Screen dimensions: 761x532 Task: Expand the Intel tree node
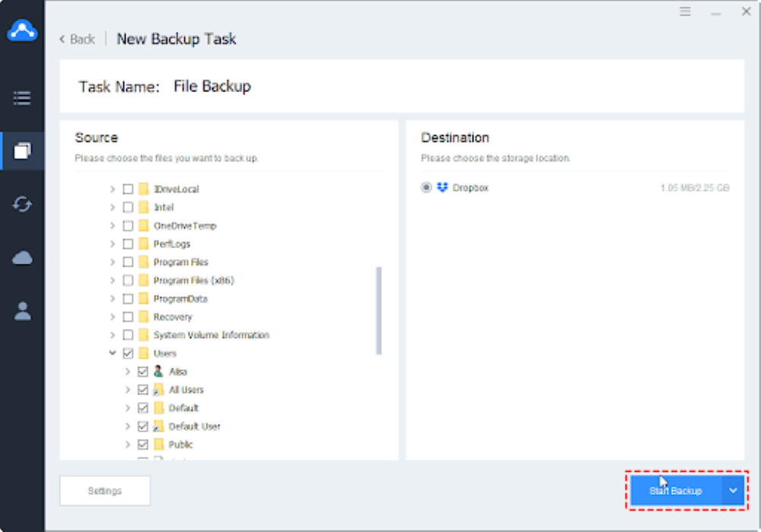(x=113, y=207)
